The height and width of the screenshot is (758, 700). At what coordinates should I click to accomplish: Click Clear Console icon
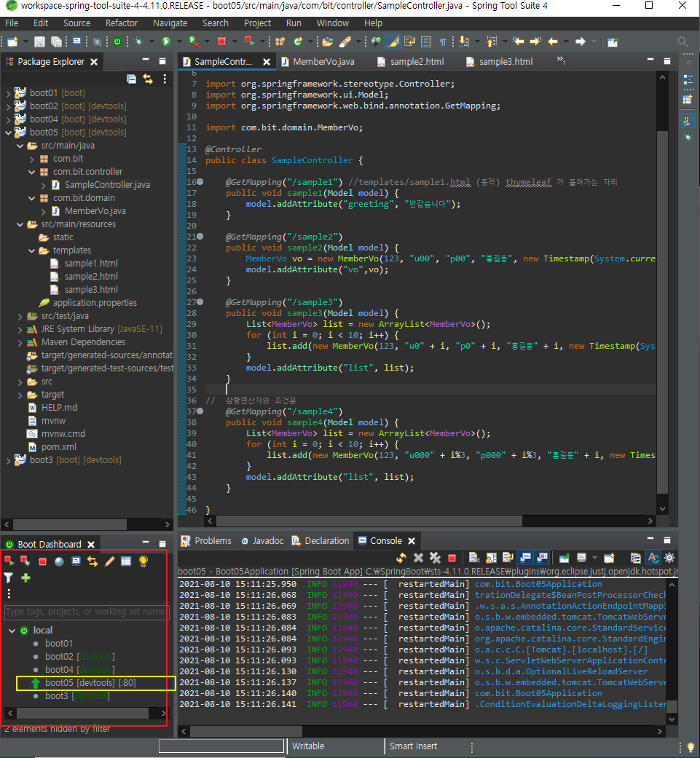pyautogui.click(x=474, y=558)
